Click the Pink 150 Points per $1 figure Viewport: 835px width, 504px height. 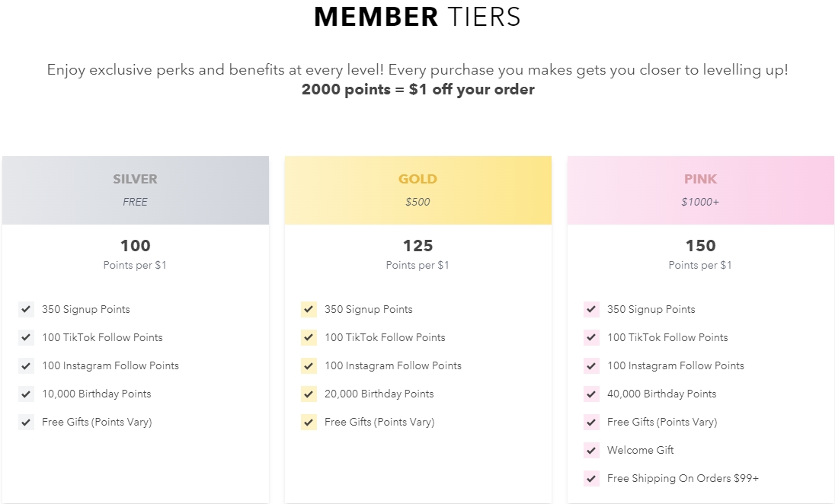[x=701, y=246]
